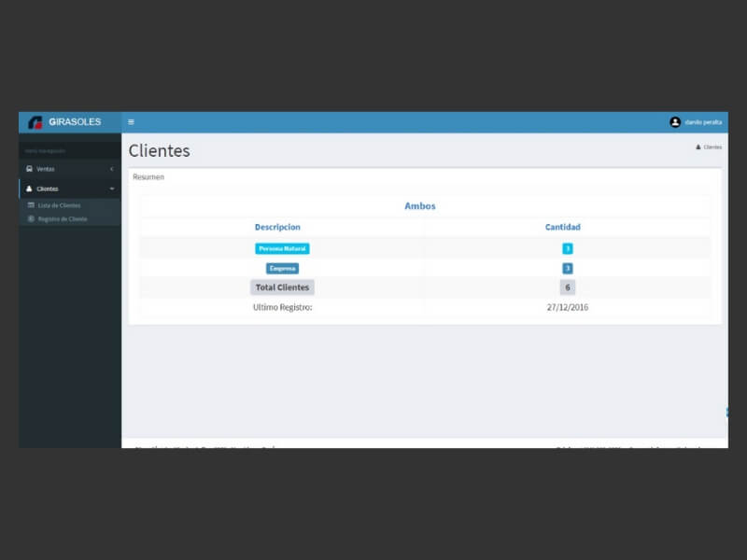Click the Total Clientes count 6
Image resolution: width=747 pixels, height=560 pixels.
coord(567,287)
